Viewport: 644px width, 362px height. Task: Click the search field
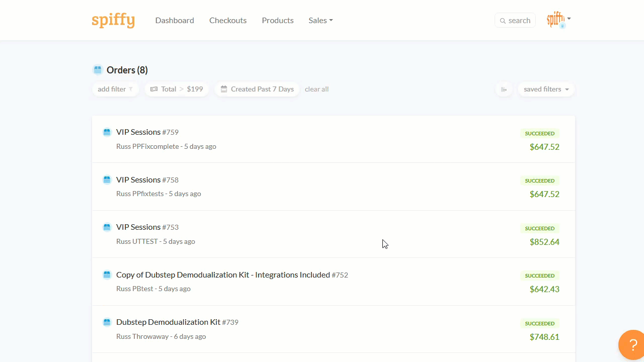pos(515,21)
